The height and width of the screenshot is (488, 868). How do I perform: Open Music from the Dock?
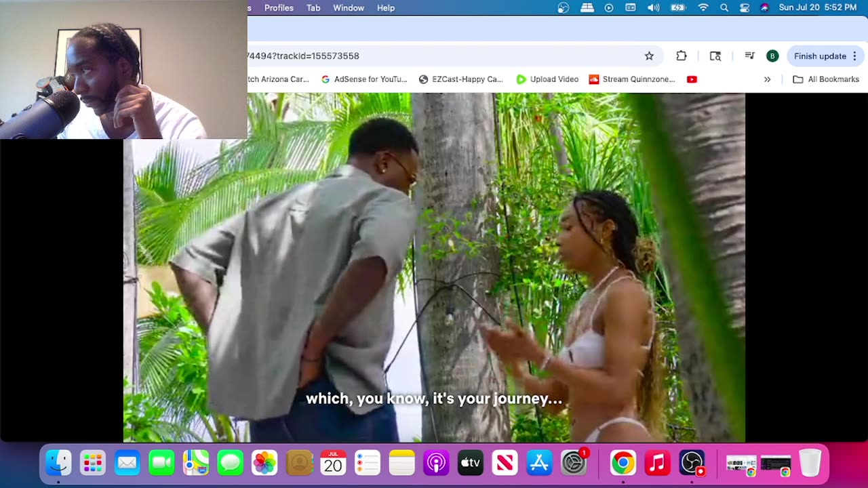click(657, 464)
